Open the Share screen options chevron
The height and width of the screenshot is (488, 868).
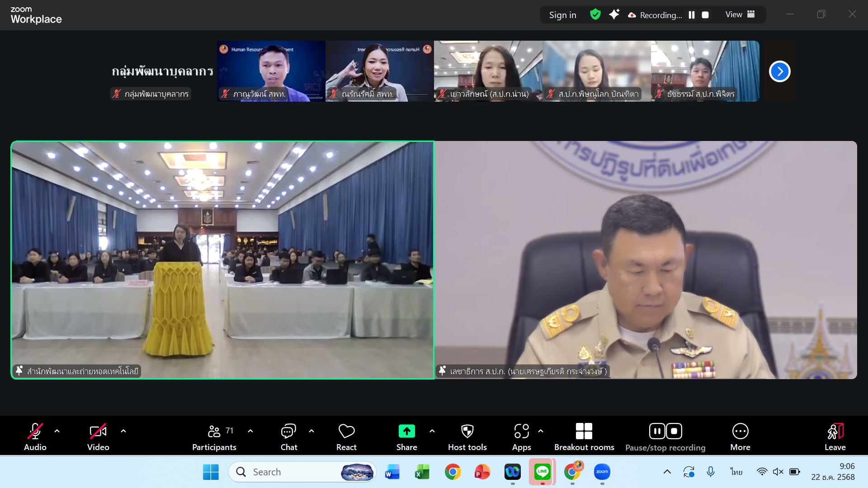click(432, 431)
